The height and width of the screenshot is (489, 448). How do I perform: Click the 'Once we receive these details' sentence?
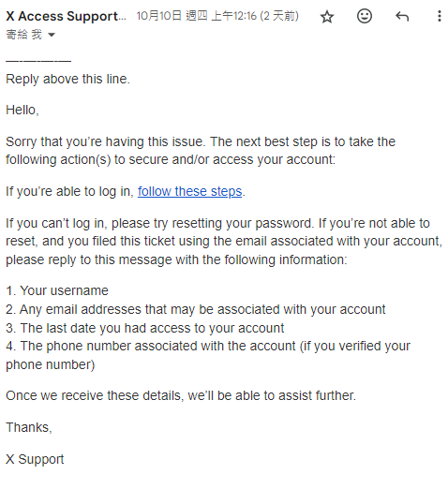tap(181, 395)
